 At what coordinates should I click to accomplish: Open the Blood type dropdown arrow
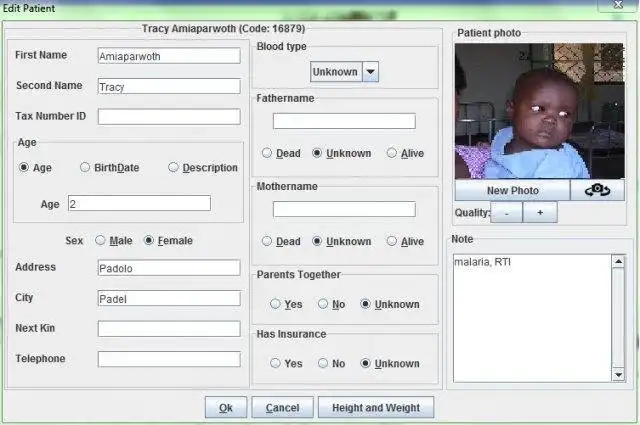[371, 72]
